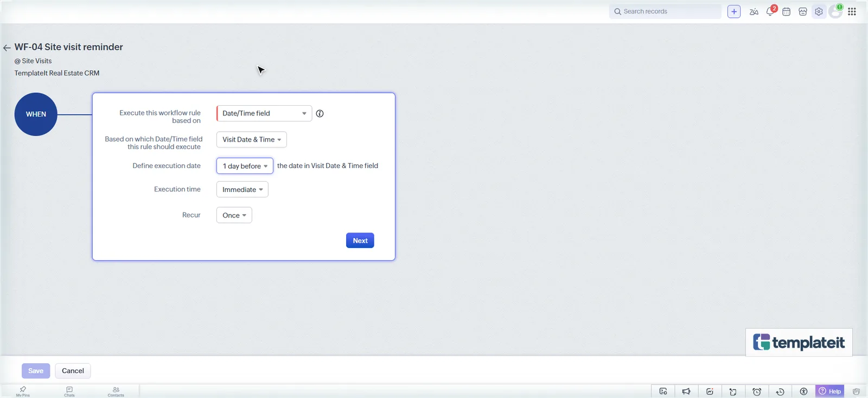Click the Save button

[x=36, y=371]
